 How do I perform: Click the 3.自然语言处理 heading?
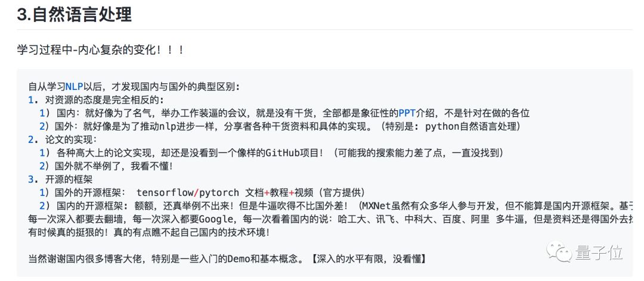point(74,14)
